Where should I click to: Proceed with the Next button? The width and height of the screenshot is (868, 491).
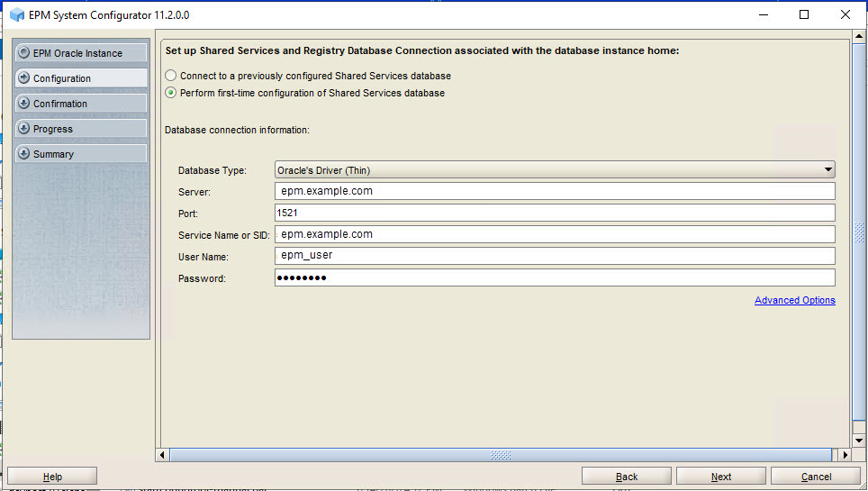(x=721, y=476)
